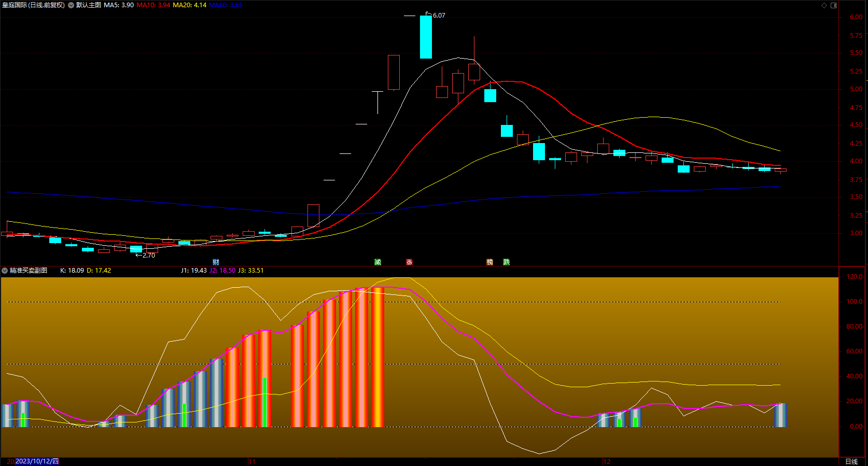Click the 财 event marker icon
Screen dimensions: 868x466
point(216,262)
